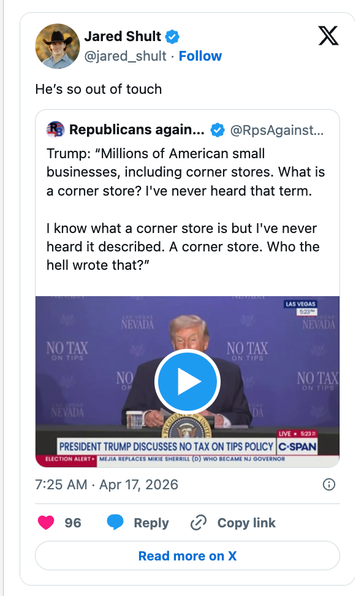
Task: Click the verified badge next to Republicans again...
Action: click(218, 130)
